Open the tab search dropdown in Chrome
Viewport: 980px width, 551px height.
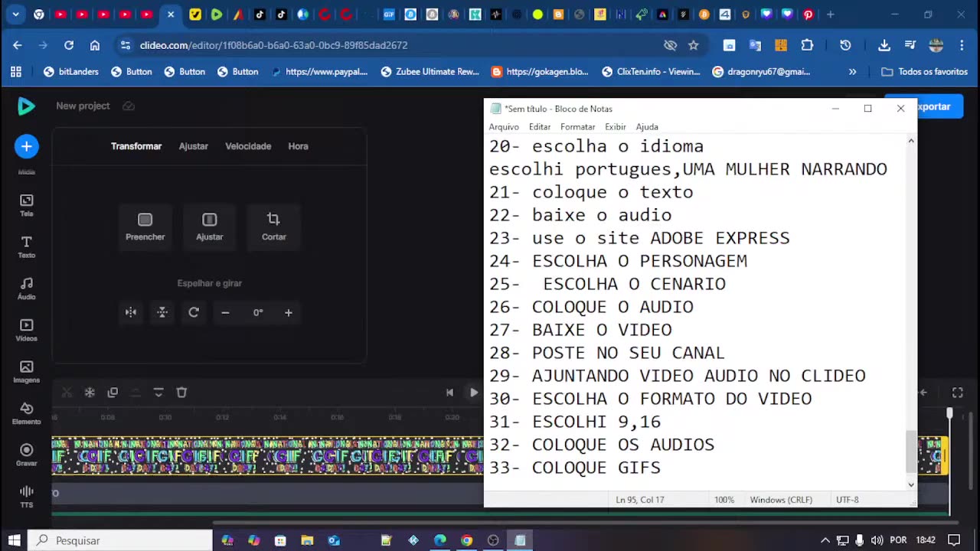click(x=17, y=15)
